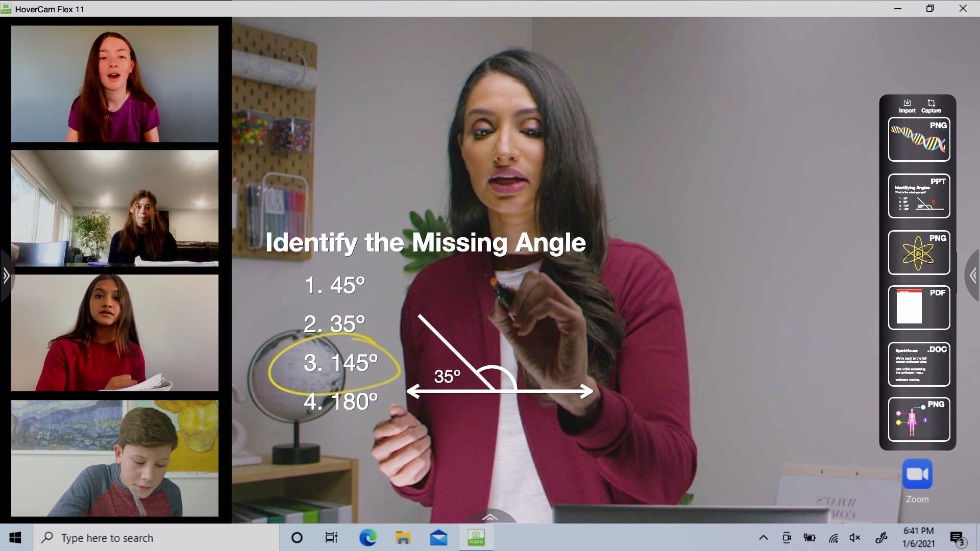The height and width of the screenshot is (551, 980).
Task: Click the Import button in file panel
Action: click(906, 106)
